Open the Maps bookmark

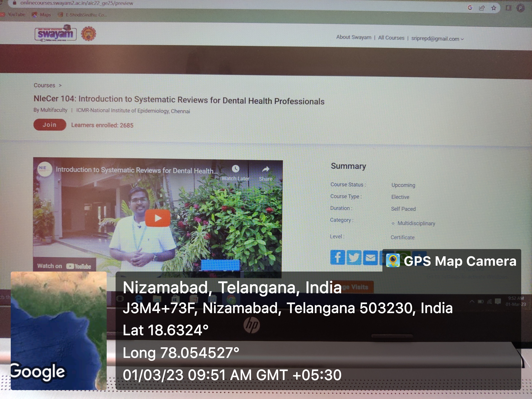(42, 15)
